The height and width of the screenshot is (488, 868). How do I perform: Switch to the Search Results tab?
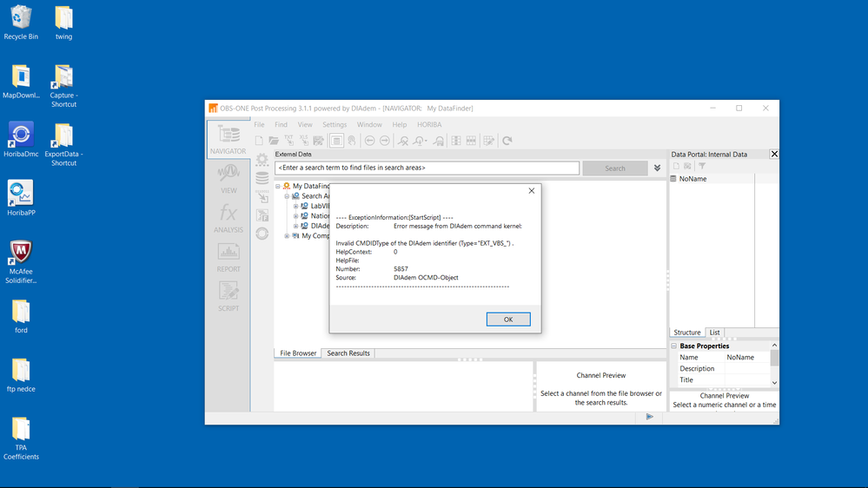[x=348, y=353]
